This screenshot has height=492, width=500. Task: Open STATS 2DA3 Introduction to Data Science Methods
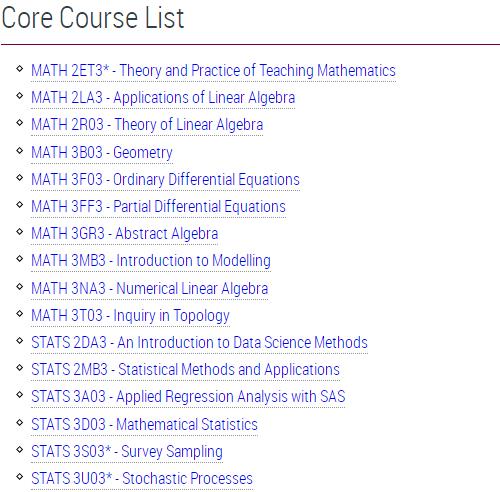point(199,343)
